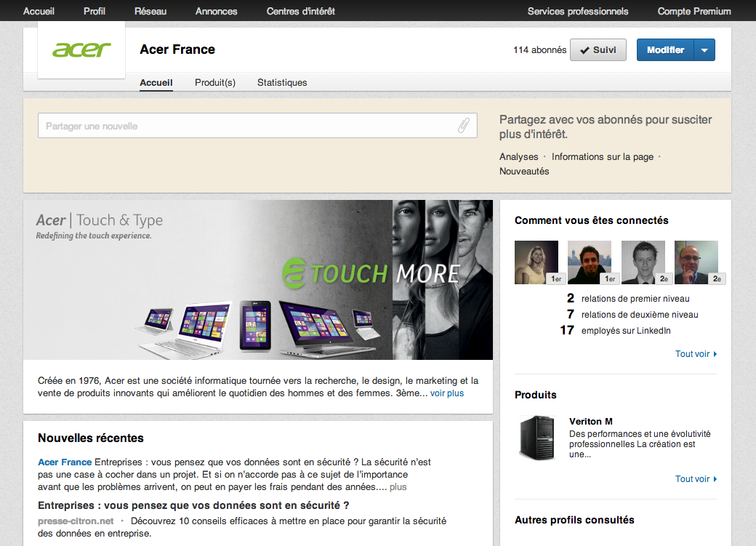Open the Entreprises données sécurité article headline
Viewport: 756px width, 546px height.
[x=193, y=505]
